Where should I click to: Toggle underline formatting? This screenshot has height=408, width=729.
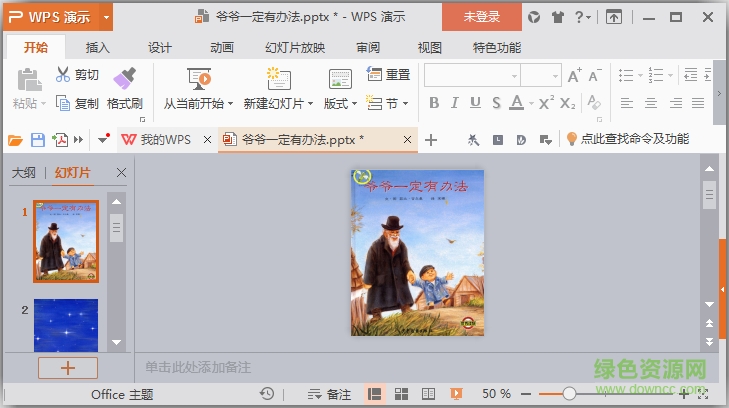(475, 103)
